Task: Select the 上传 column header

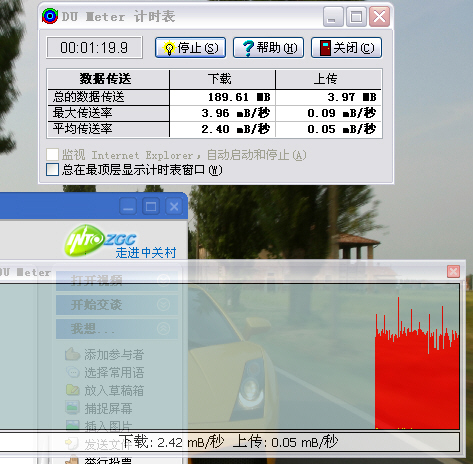Action: click(x=329, y=79)
